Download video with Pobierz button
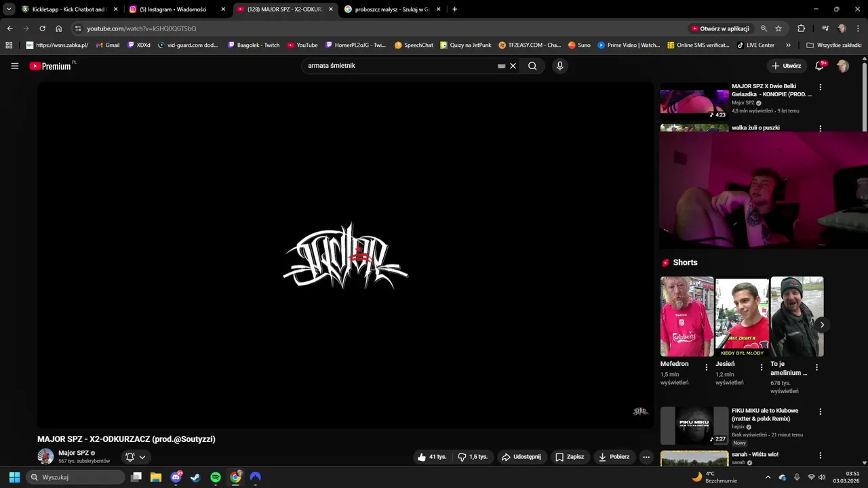Screen dimensions: 868x488 click(614, 457)
